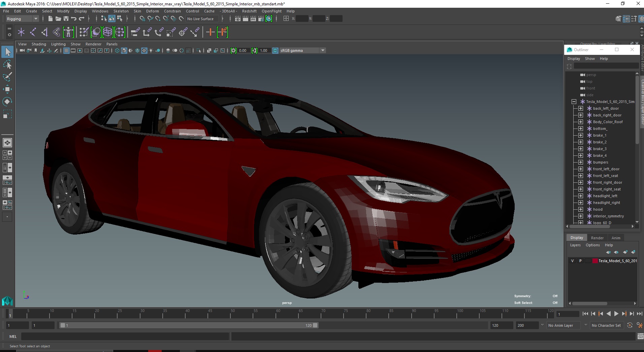Select the Paint Selection tool
Image resolution: width=644 pixels, height=352 pixels.
(7, 77)
